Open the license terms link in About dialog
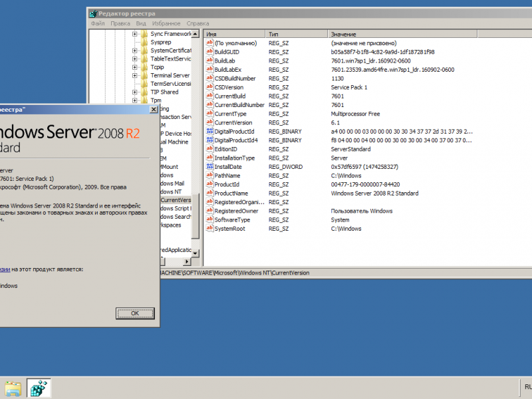The image size is (532, 399). click(5, 269)
